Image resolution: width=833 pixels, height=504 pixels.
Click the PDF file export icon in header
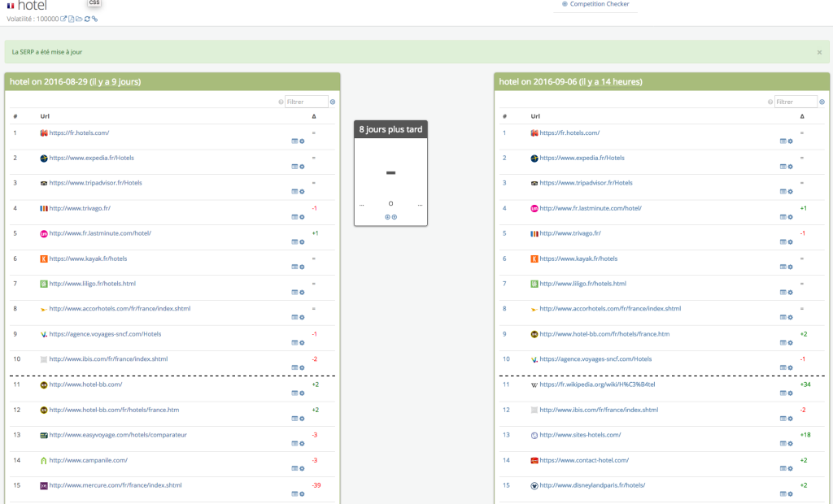pos(72,20)
